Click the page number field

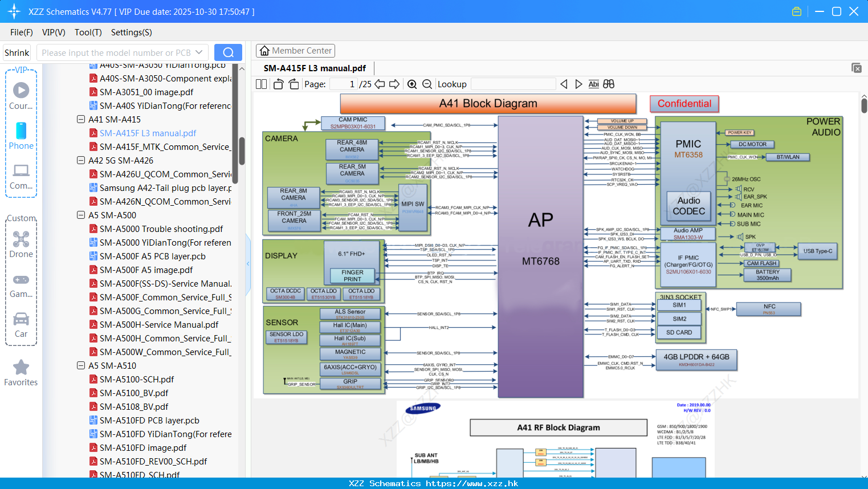pyautogui.click(x=344, y=84)
